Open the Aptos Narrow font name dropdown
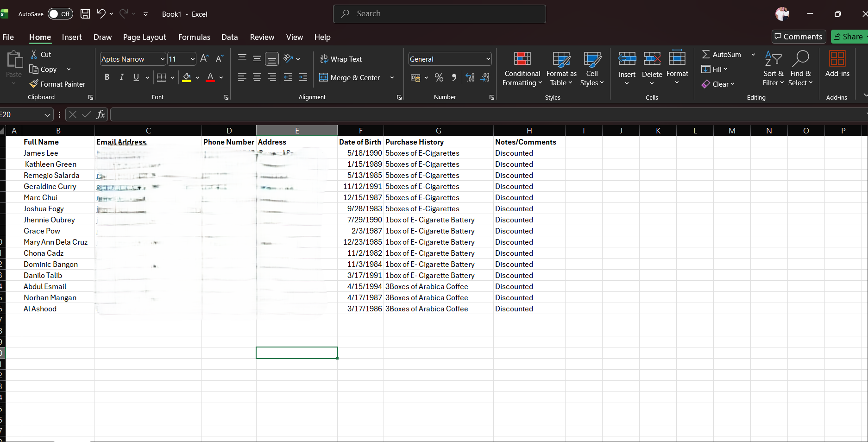Image resolution: width=868 pixels, height=442 pixels. (163, 59)
